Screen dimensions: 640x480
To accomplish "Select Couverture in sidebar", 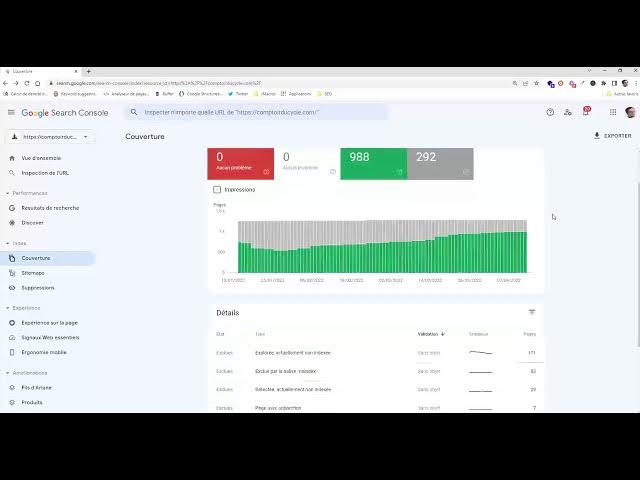I will coord(48,258).
